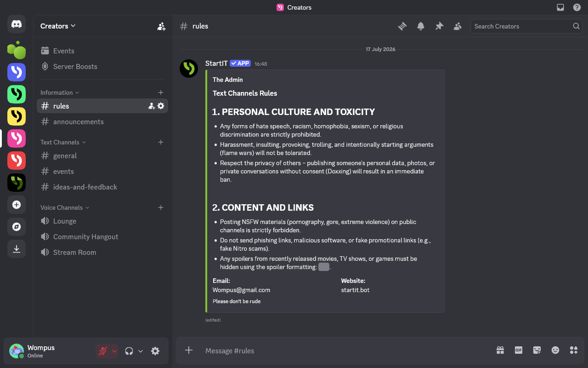This screenshot has width=588, height=368.
Task: Click the Add a Server plus icon
Action: coord(17,205)
